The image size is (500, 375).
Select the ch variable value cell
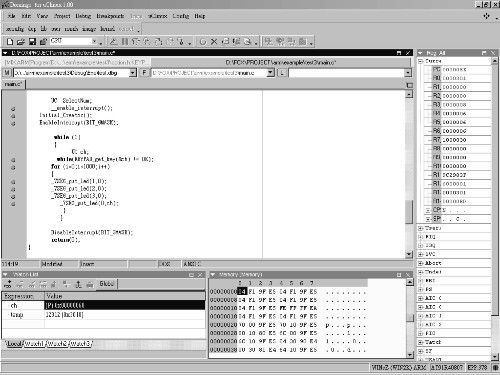coord(125,305)
